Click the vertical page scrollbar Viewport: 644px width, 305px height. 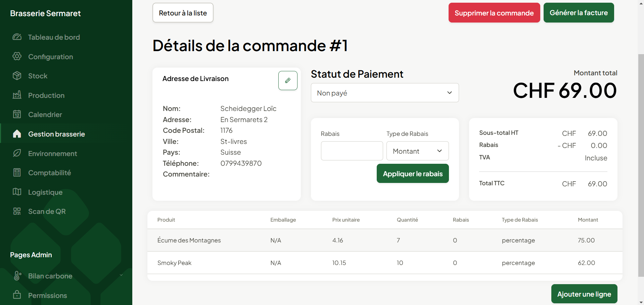641,165
